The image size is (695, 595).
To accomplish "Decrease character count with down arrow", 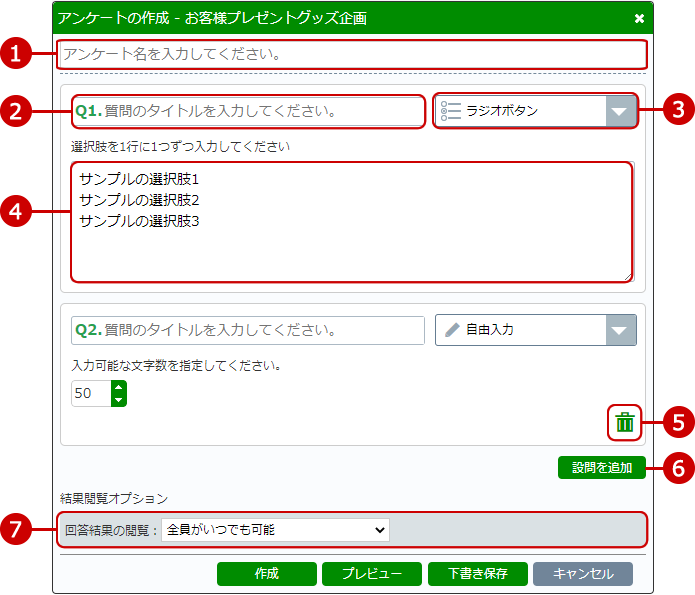I will coord(118,400).
